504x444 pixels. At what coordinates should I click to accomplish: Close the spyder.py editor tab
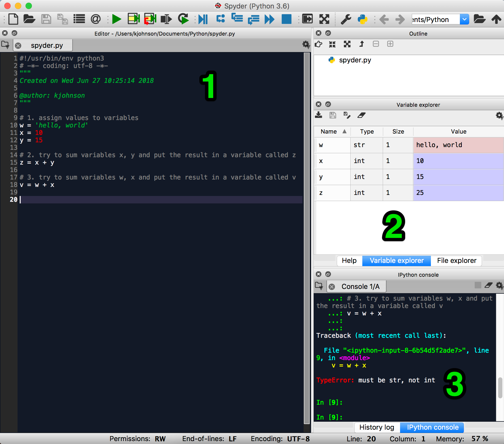18,45
